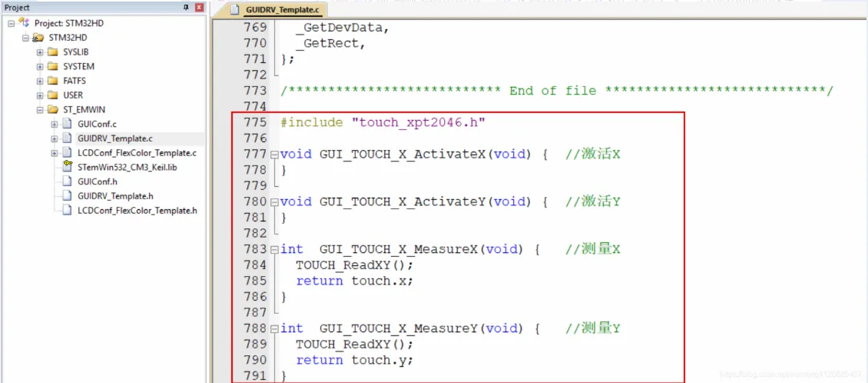Toggle the Project panel pin
This screenshot has width=868, height=383.
(186, 8)
